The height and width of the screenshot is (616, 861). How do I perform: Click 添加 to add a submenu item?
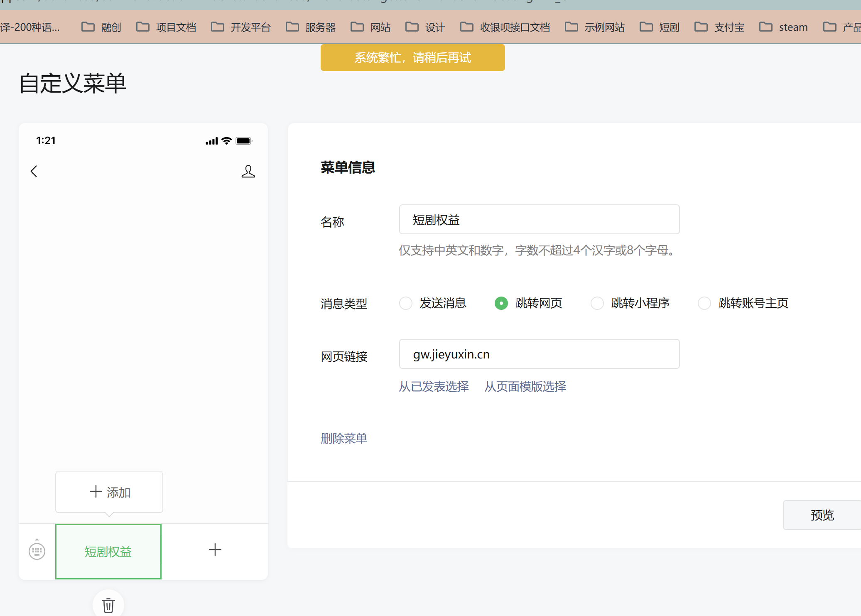[x=109, y=492]
